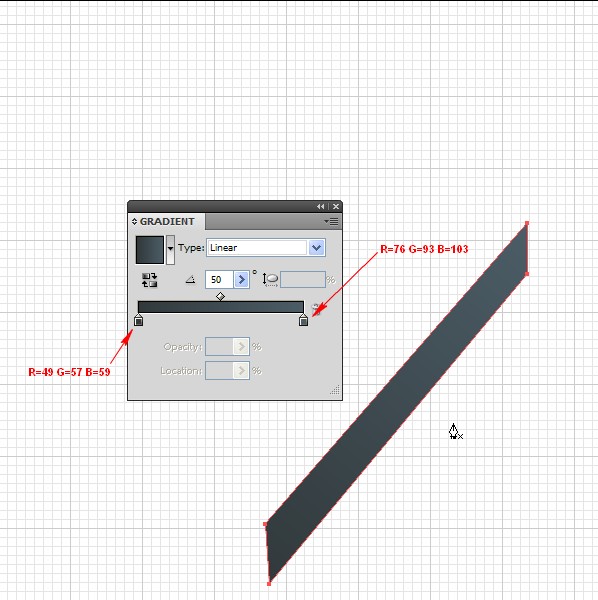Cycle panel view with the arrows beside GRADIENT
The width and height of the screenshot is (598, 600).
pos(134,222)
